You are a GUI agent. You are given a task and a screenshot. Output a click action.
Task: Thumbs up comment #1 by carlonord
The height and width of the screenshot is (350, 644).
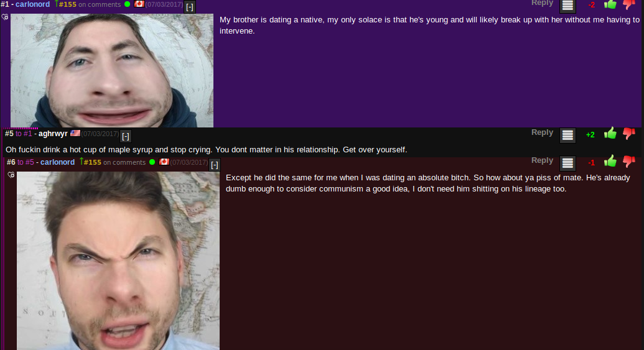pos(610,4)
